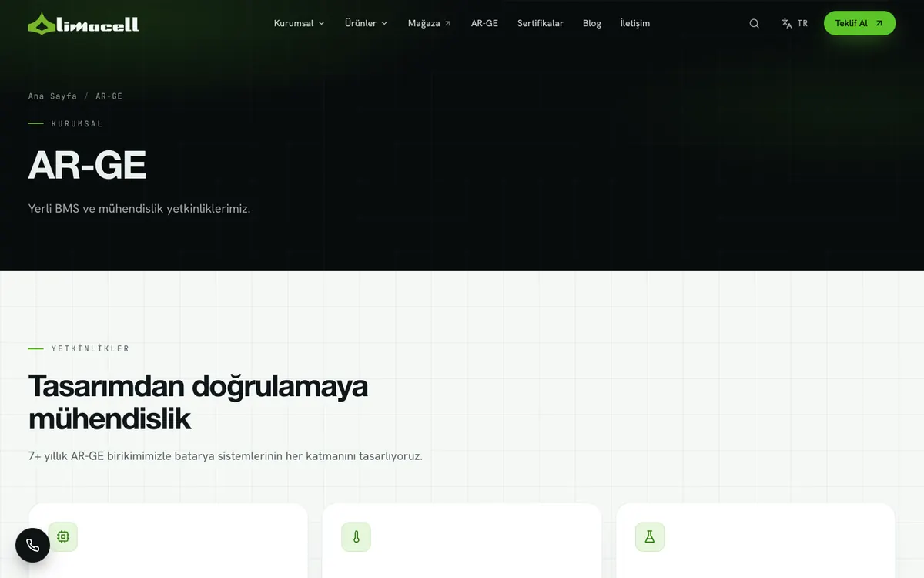Screen dimensions: 924x578
Task: Select the chip icon on first card
Action: [x=63, y=536]
